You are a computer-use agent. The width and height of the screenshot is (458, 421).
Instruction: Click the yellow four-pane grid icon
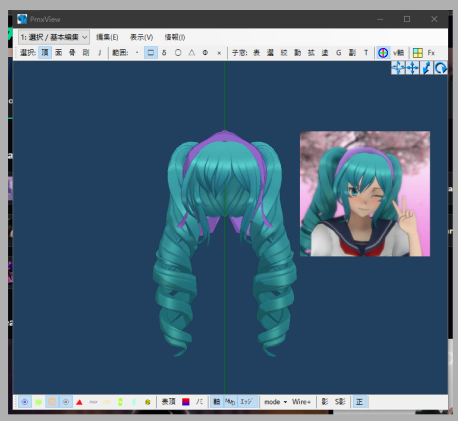(418, 53)
